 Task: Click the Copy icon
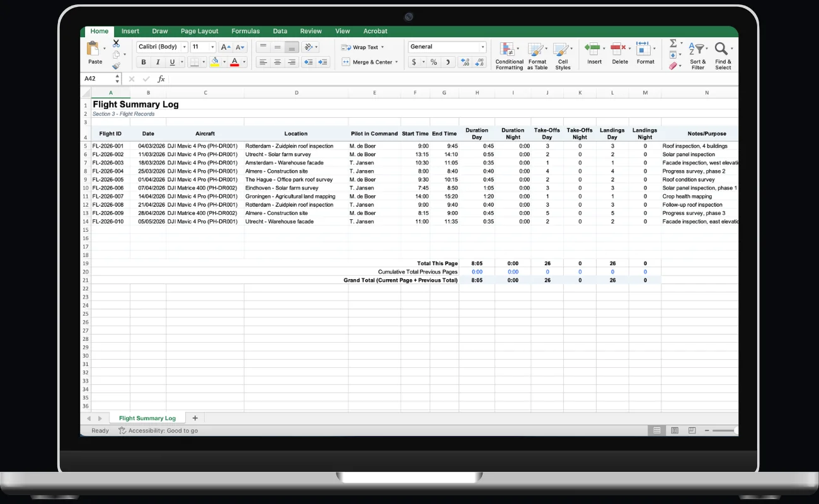pyautogui.click(x=116, y=55)
